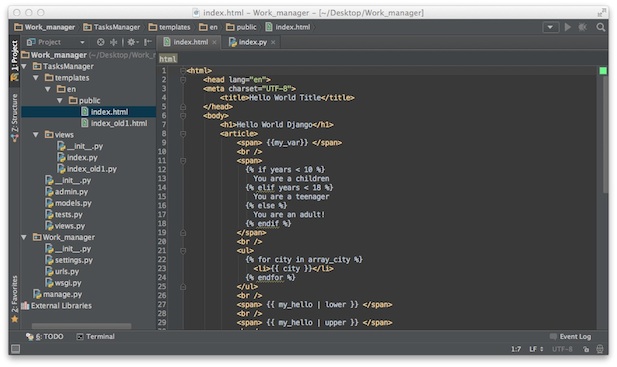Click the green inspection status indicator
617x367 pixels.
(603, 71)
